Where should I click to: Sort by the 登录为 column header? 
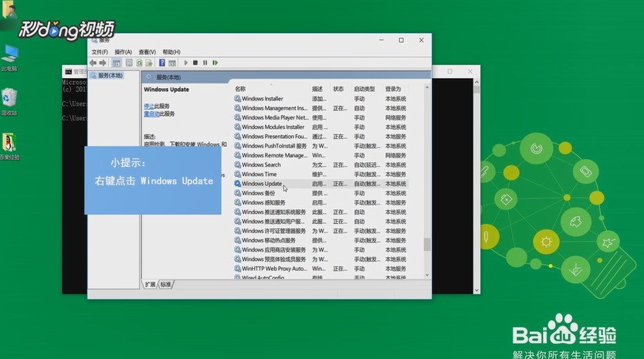392,89
